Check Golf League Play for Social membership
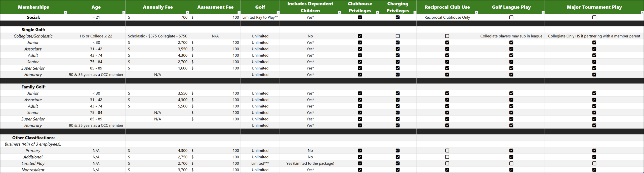 coord(511,17)
